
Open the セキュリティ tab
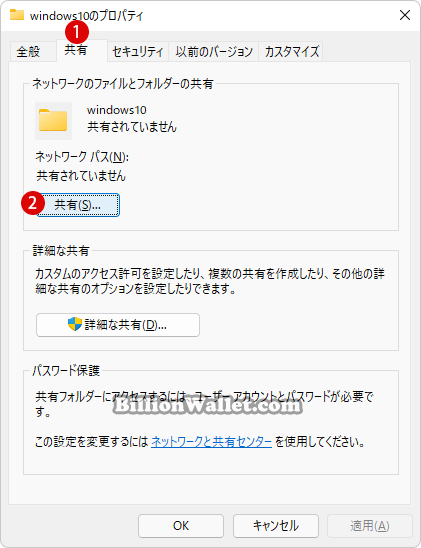tap(138, 52)
